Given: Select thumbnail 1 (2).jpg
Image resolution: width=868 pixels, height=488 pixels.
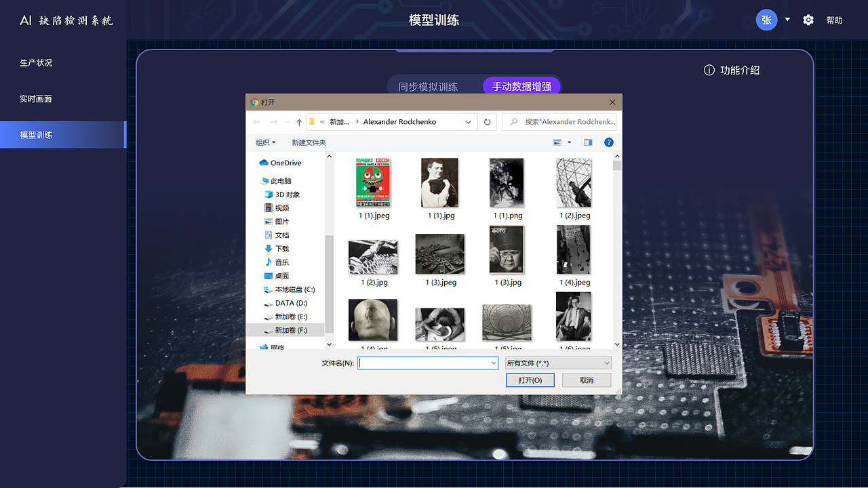Looking at the screenshot, I should tap(373, 256).
